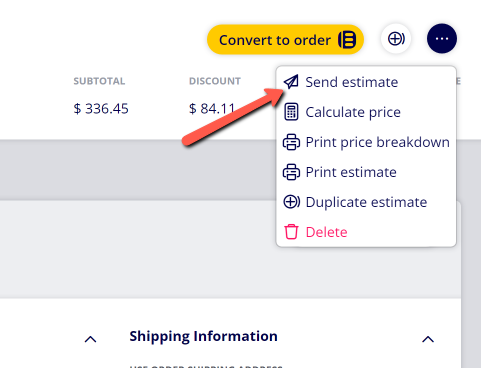Select Duplicate estimate menu item
The width and height of the screenshot is (481, 368).
click(366, 202)
